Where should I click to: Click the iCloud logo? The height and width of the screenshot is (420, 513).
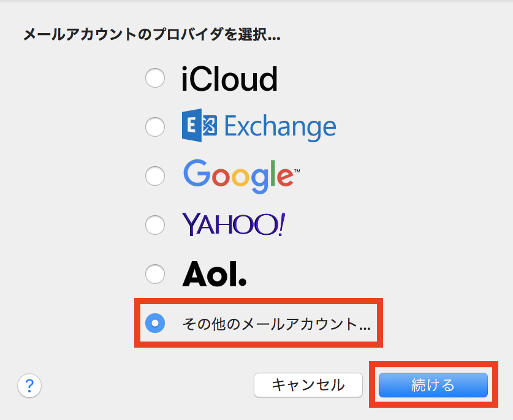[x=229, y=78]
